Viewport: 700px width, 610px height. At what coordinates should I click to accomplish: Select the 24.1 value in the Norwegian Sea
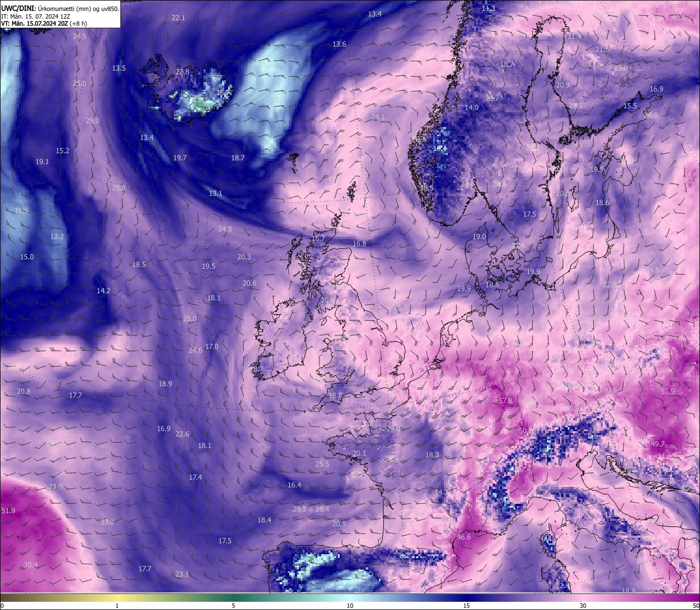(x=378, y=117)
